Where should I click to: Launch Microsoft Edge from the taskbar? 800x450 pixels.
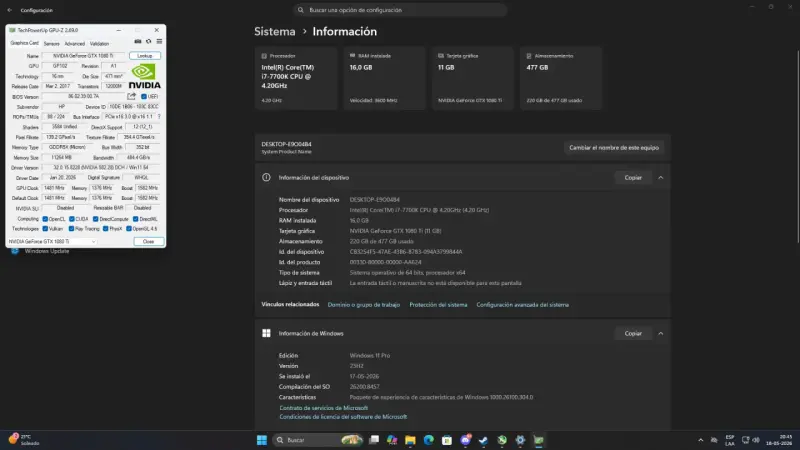(x=429, y=440)
